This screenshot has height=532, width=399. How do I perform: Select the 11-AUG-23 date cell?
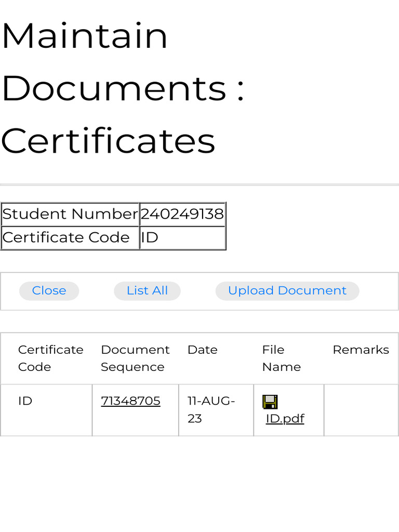point(216,410)
